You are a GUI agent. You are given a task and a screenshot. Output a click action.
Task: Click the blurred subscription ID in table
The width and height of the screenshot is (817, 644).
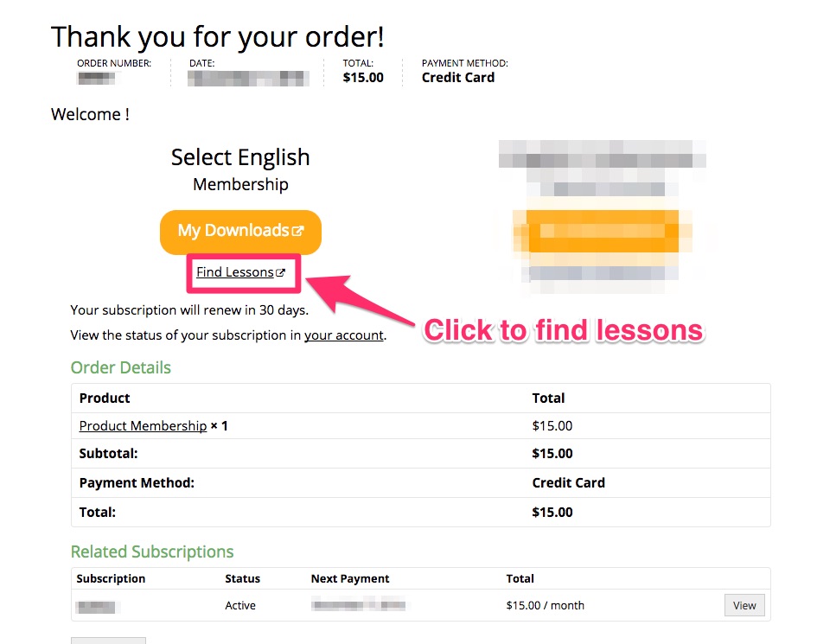(x=97, y=606)
